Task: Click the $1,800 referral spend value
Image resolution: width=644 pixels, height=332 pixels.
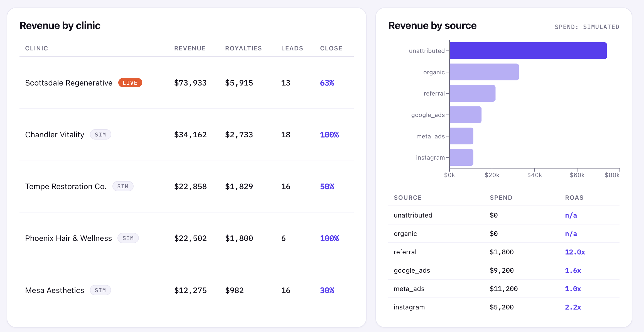Action: (x=502, y=252)
